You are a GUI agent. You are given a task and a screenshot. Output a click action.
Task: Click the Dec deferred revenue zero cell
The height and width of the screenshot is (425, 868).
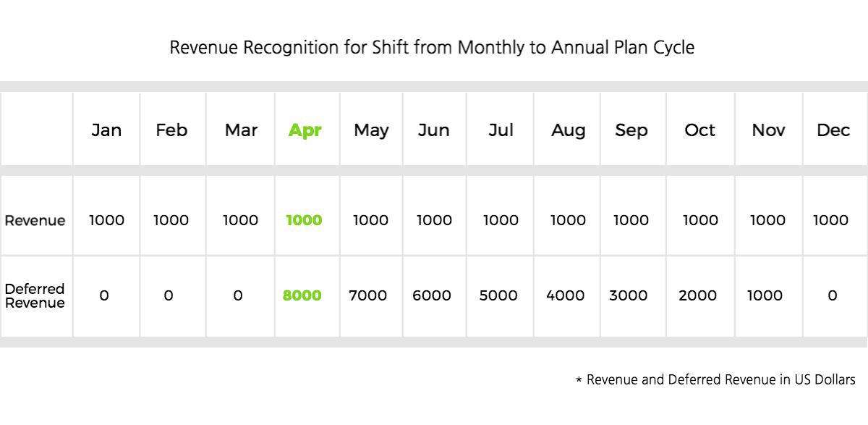coord(833,295)
